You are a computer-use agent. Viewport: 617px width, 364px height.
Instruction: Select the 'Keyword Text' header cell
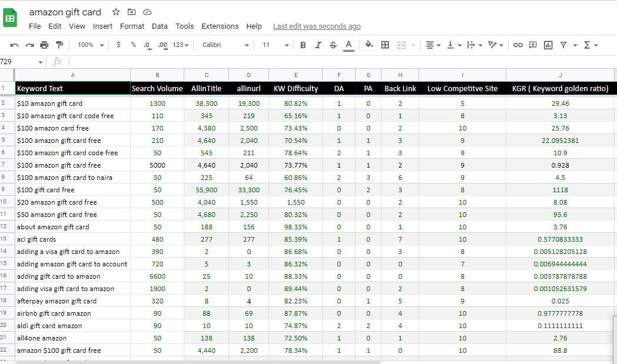coord(73,88)
